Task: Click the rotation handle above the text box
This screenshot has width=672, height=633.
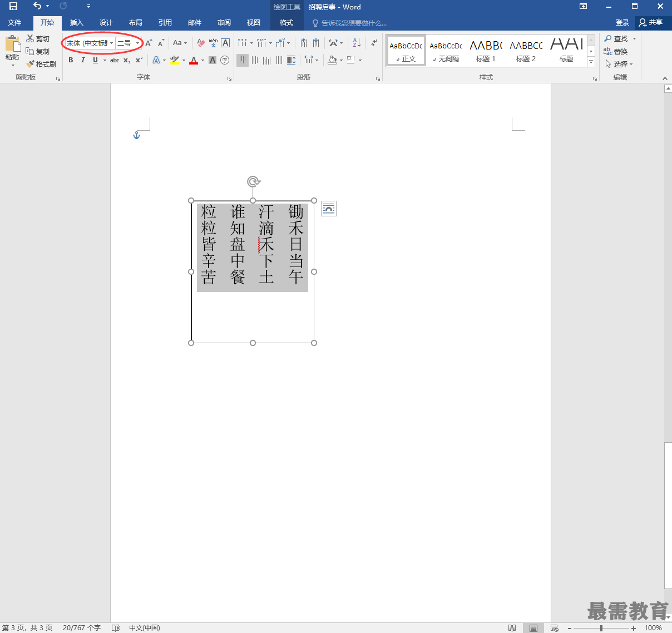Action: click(x=253, y=181)
